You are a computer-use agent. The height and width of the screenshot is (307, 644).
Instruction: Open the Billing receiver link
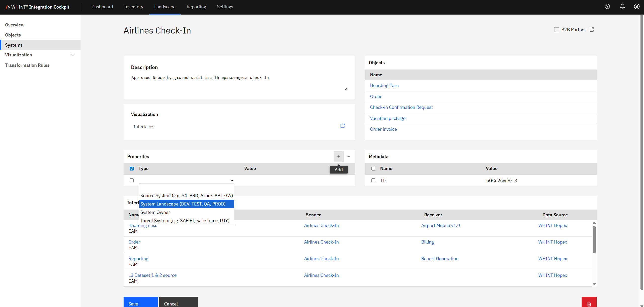point(428,242)
